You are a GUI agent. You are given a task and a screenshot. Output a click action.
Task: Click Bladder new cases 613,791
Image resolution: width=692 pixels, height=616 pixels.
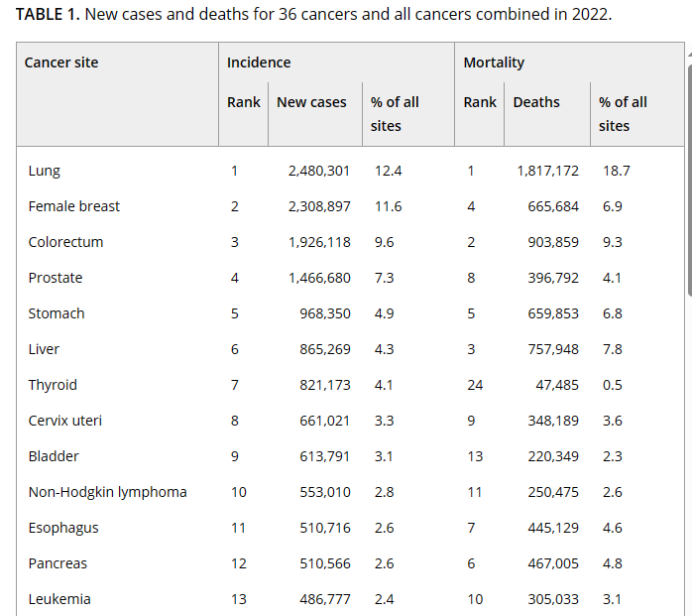[324, 456]
